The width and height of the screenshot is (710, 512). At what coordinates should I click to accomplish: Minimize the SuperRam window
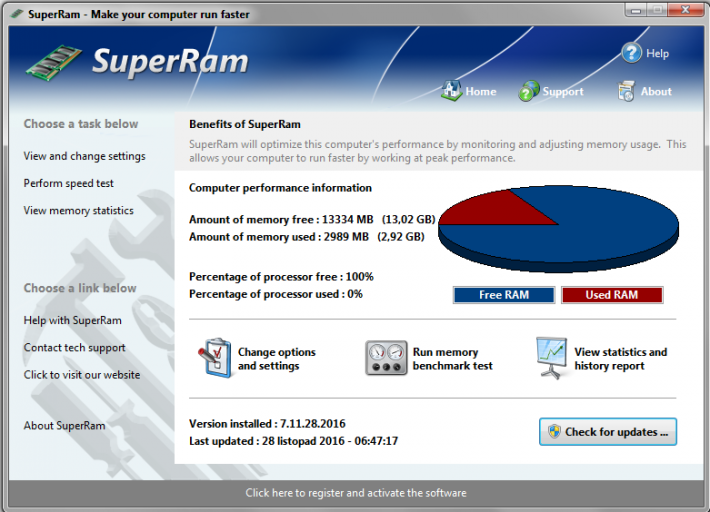[636, 10]
